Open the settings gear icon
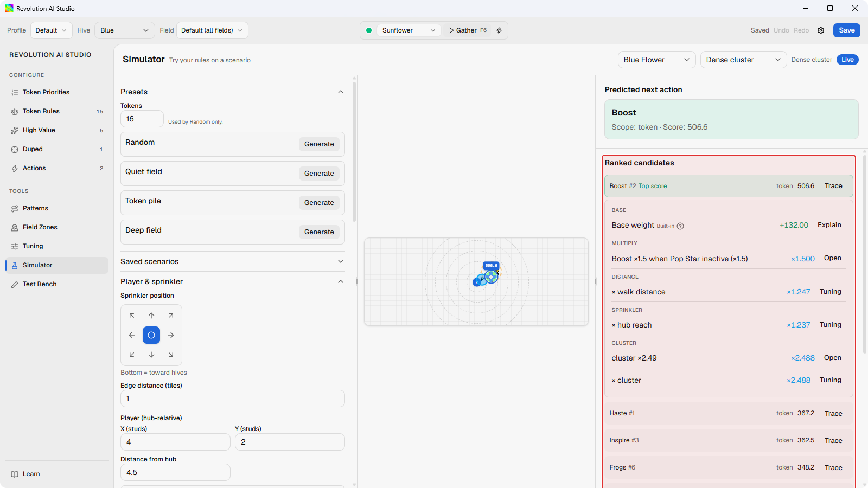The image size is (868, 488). [821, 30]
